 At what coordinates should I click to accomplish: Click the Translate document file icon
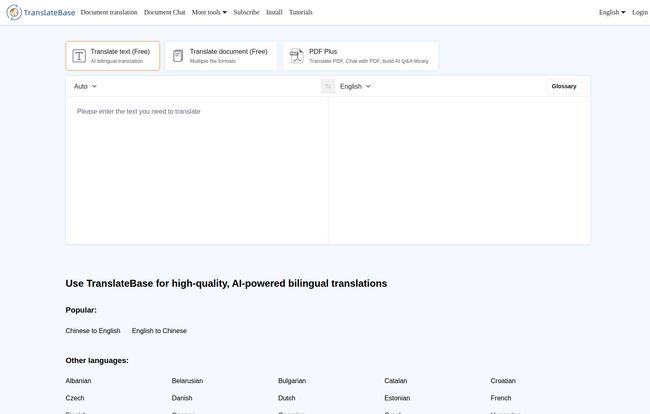[x=178, y=56]
